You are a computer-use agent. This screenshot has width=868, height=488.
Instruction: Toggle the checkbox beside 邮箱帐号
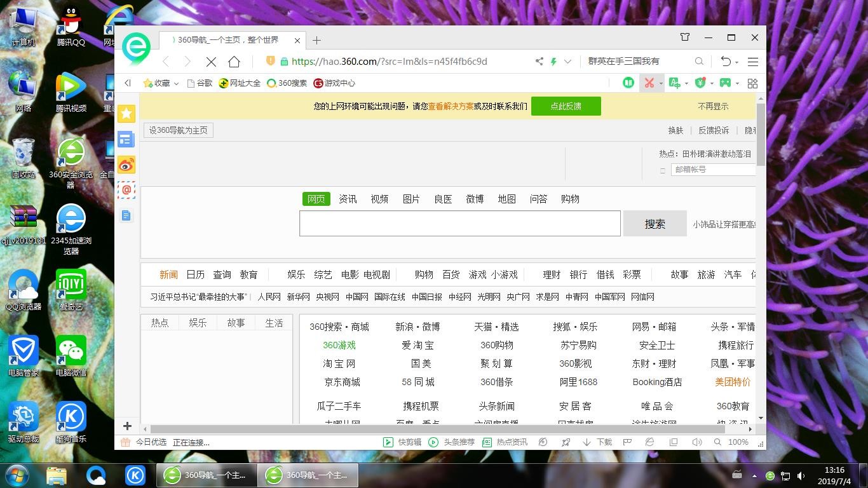[x=663, y=170]
